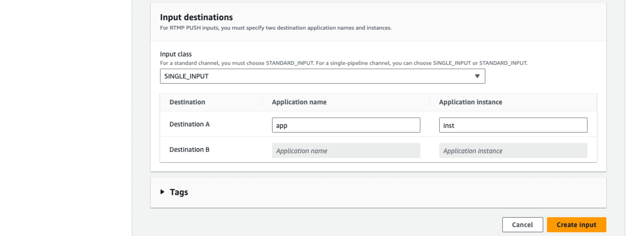Click the Input destinations heading
The width and height of the screenshot is (644, 236).
point(196,17)
